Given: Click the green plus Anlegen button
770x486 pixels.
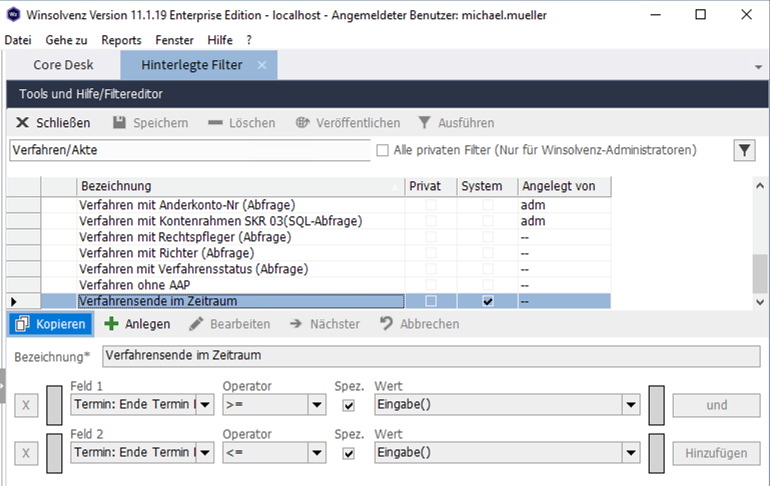Looking at the screenshot, I should tap(137, 324).
